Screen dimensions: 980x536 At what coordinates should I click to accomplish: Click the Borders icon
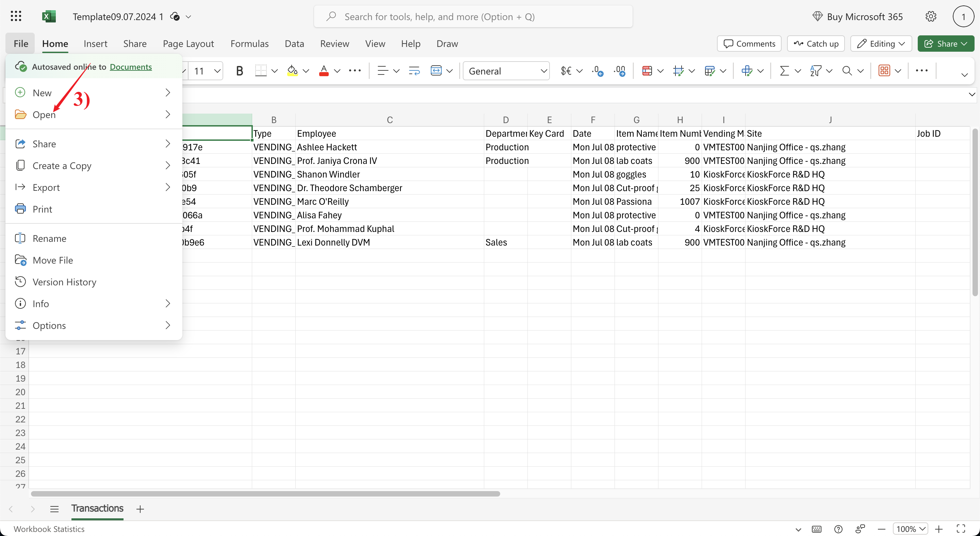click(261, 71)
